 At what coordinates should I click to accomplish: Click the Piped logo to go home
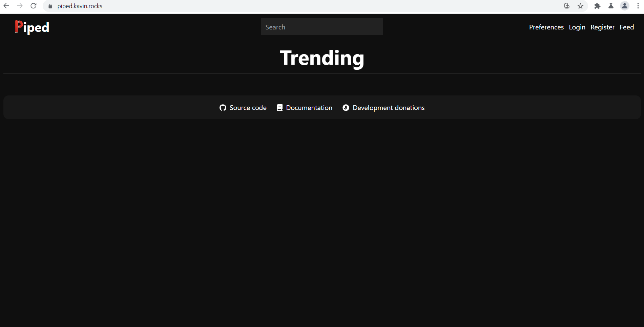(32, 27)
